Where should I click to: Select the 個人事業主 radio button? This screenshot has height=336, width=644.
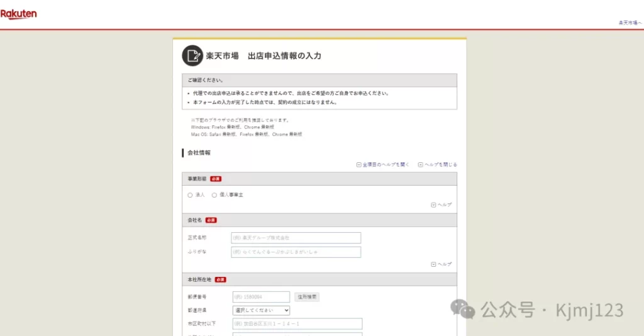[214, 195]
